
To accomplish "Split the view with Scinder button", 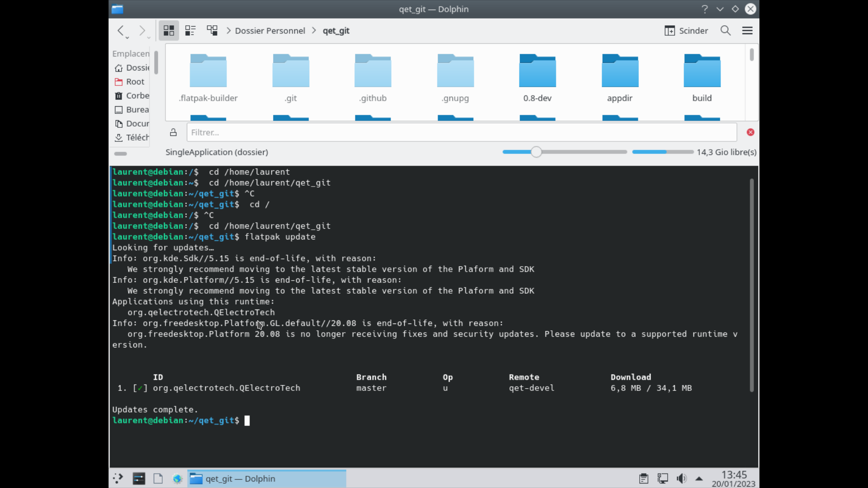I will [686, 31].
